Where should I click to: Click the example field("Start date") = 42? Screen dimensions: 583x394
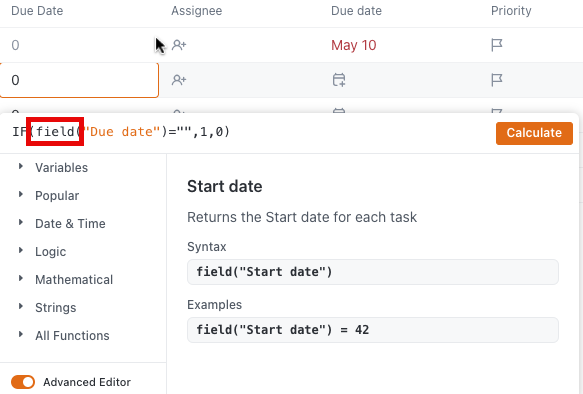[x=373, y=330]
